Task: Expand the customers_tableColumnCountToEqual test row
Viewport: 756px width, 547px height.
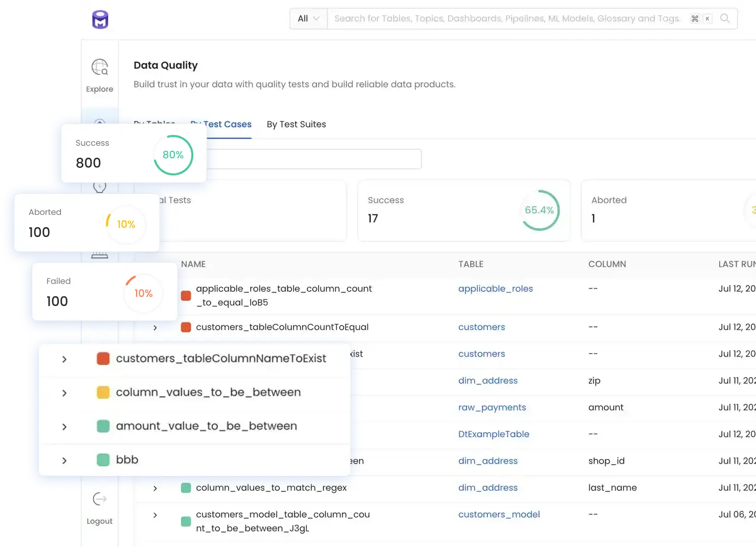Action: [x=155, y=327]
